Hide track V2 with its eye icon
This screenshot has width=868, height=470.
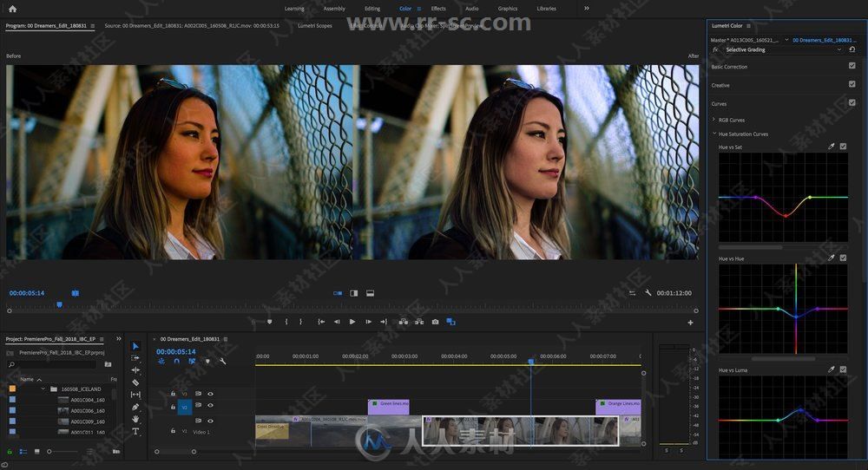[210, 405]
